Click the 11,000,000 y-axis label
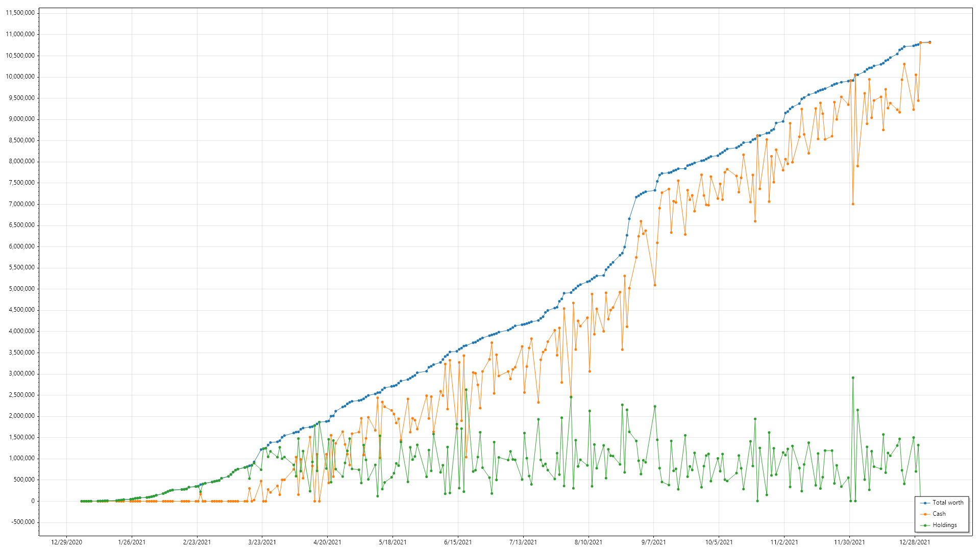980x551 pixels. [x=20, y=34]
